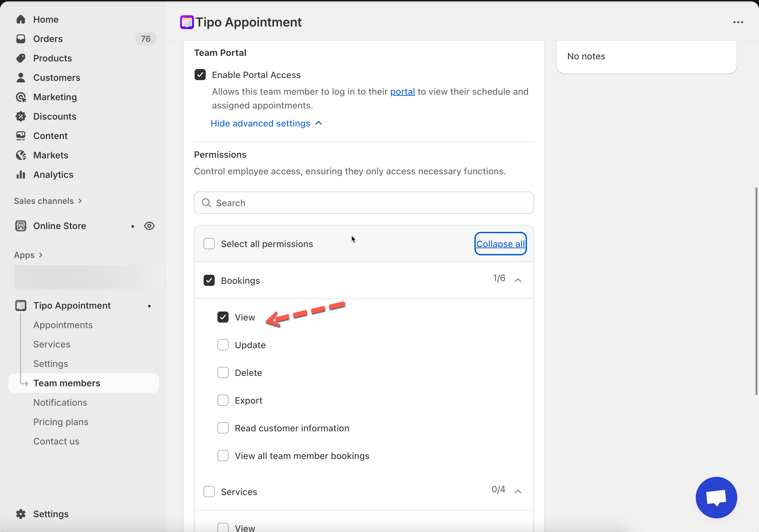This screenshot has width=759, height=532.
Task: Click the Discounts badge icon
Action: pos(21,116)
